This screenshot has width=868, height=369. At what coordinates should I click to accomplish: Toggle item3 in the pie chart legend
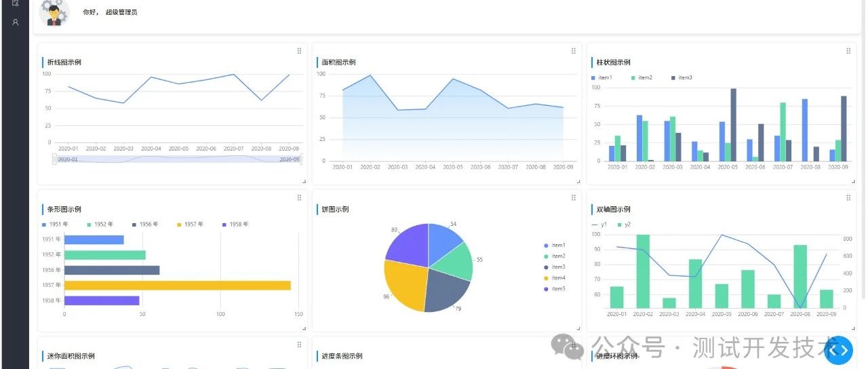click(x=555, y=267)
